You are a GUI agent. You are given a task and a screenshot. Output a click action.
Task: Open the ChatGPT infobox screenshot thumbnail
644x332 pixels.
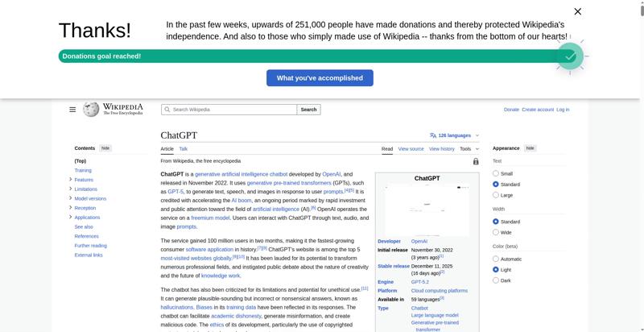point(427,210)
